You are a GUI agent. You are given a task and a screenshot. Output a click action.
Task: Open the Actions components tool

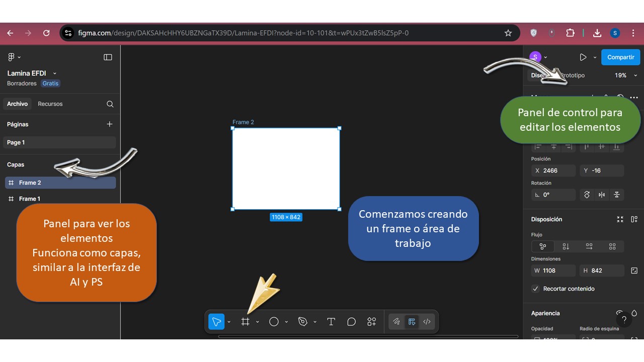coord(372,322)
